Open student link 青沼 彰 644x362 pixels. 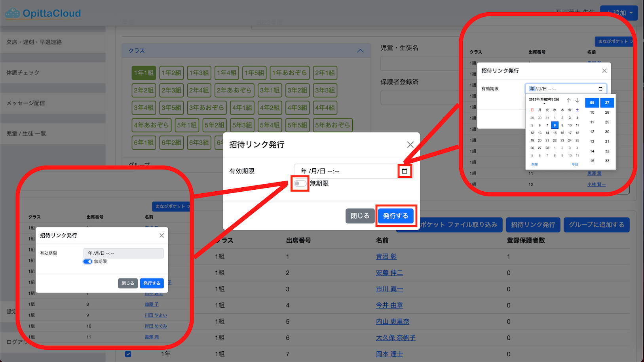pyautogui.click(x=386, y=257)
